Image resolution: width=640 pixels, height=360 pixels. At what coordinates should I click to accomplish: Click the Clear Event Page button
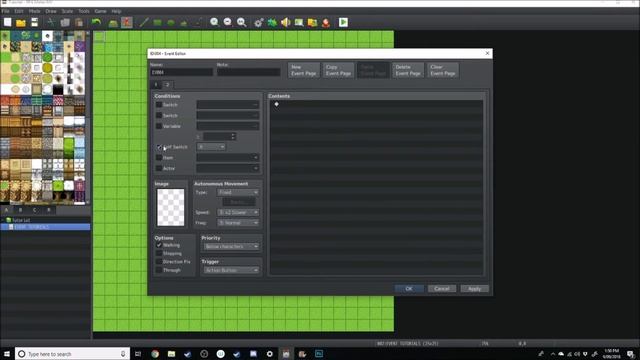pyautogui.click(x=443, y=70)
